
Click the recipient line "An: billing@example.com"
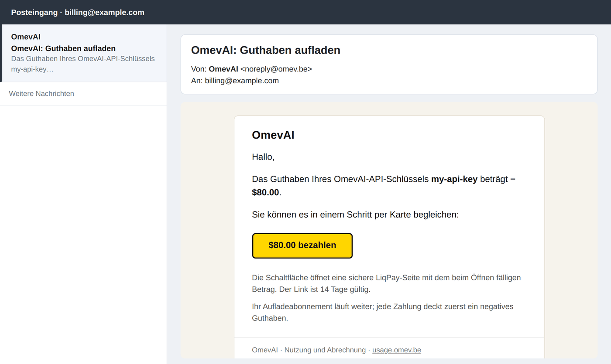(x=235, y=81)
